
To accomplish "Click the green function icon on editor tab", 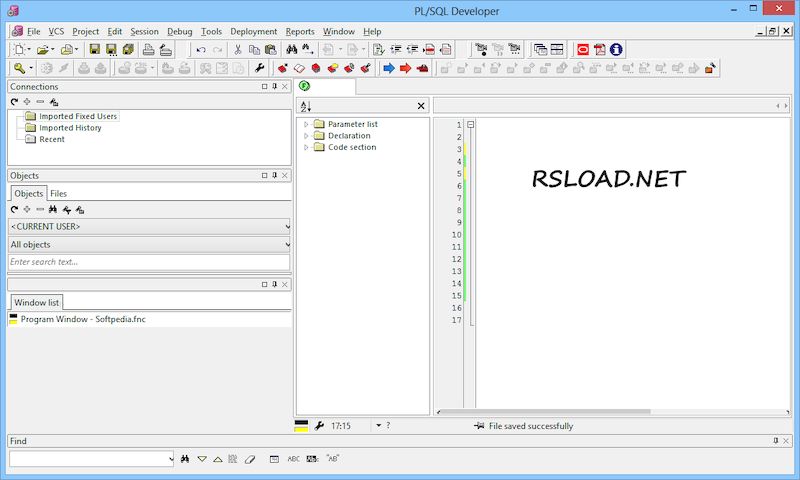I will pyautogui.click(x=305, y=86).
